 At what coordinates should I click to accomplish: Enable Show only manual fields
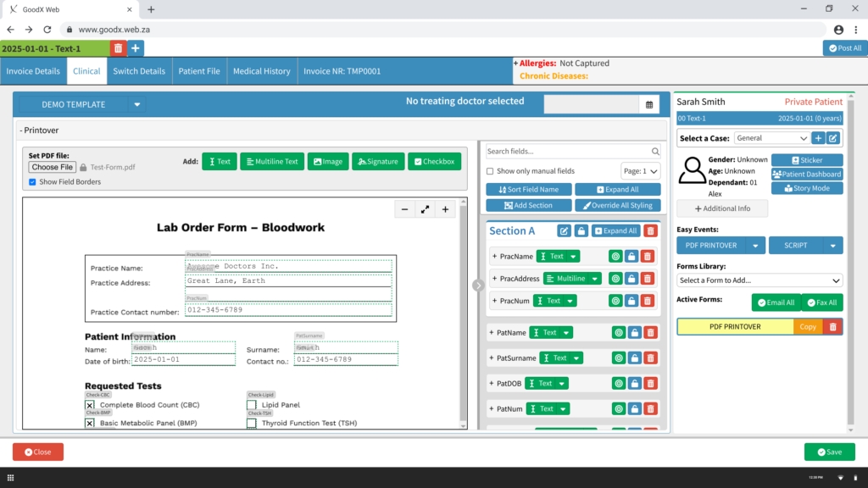[x=490, y=171]
